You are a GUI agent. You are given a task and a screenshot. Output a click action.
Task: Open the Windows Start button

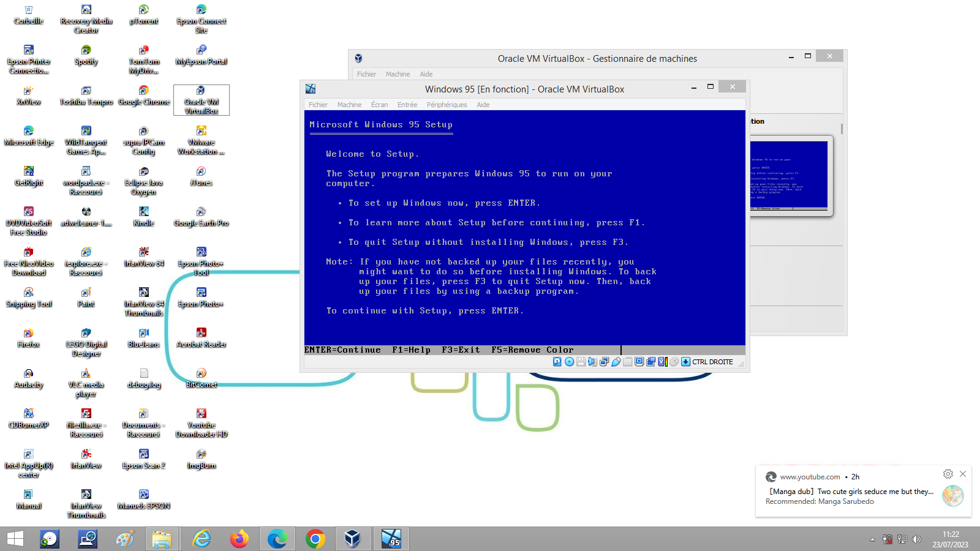click(x=15, y=539)
